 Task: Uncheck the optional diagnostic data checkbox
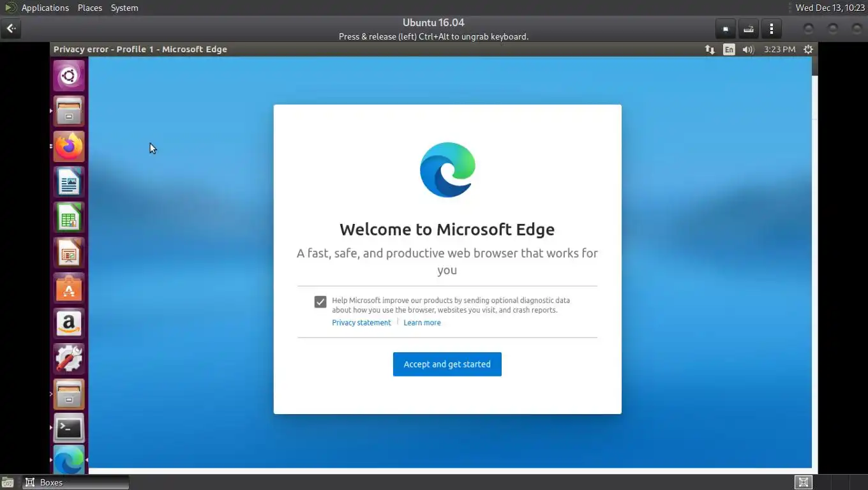pyautogui.click(x=320, y=302)
